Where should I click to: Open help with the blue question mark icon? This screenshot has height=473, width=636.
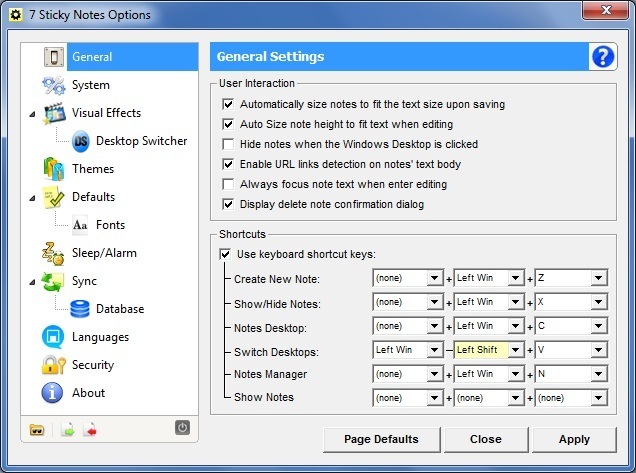pos(603,57)
